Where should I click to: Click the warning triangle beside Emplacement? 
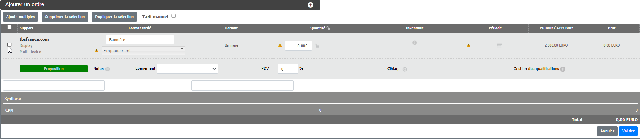pos(97,51)
